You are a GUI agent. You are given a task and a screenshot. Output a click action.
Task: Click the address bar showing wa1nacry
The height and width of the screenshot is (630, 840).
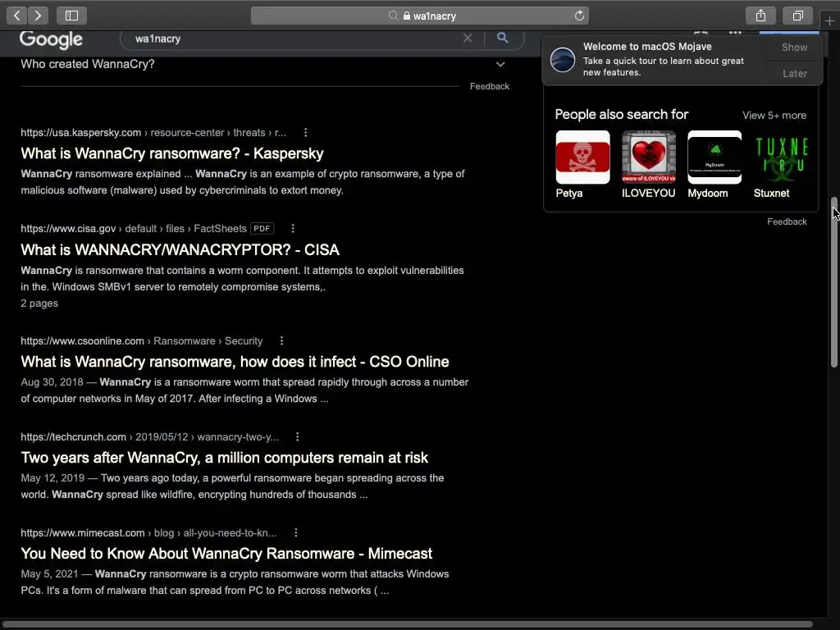click(x=420, y=16)
